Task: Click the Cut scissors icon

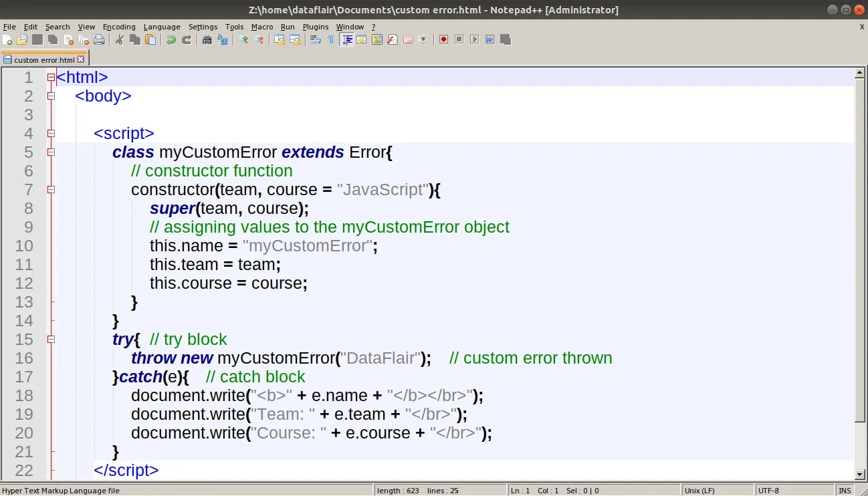Action: pyautogui.click(x=119, y=39)
